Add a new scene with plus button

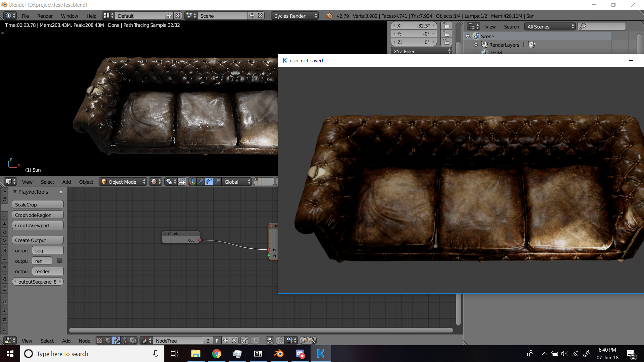point(252,16)
